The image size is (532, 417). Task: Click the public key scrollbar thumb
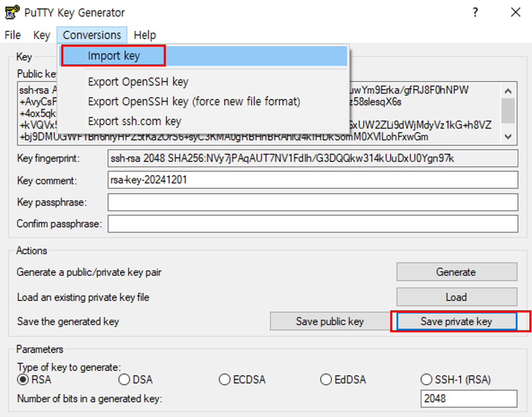pos(508,110)
